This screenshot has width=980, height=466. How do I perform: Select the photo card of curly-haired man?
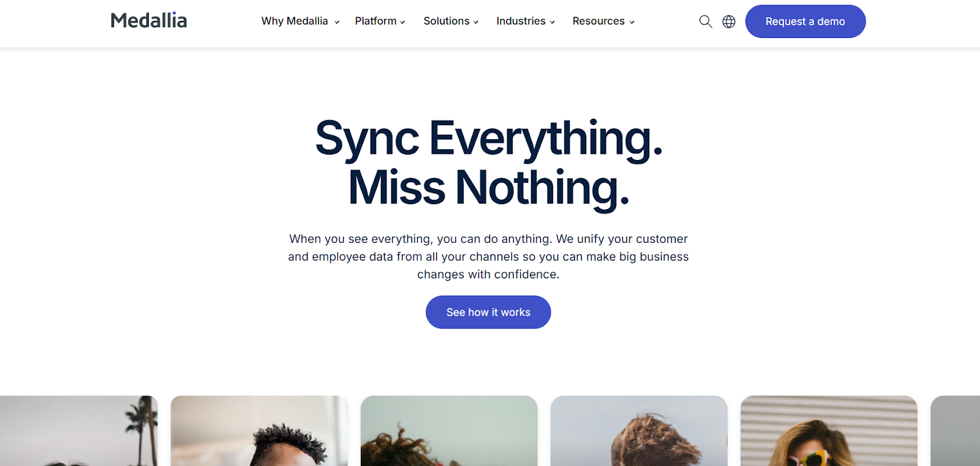(x=259, y=430)
